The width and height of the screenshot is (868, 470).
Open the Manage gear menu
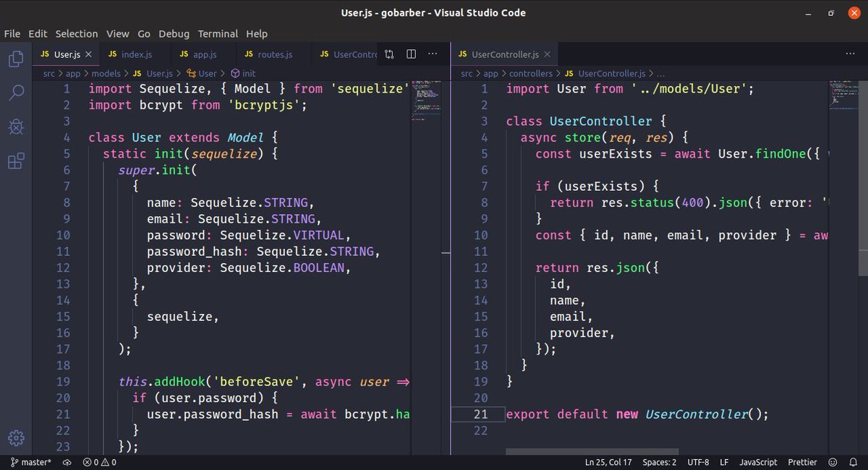tap(16, 437)
